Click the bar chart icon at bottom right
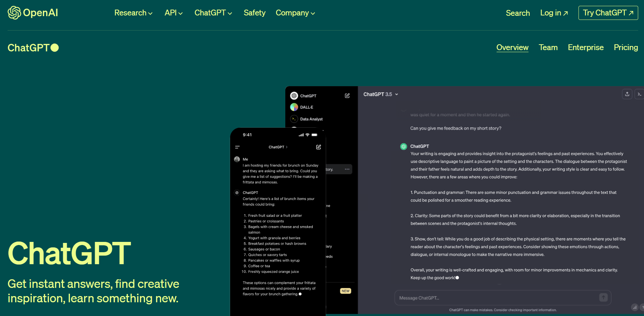Image resolution: width=644 pixels, height=316 pixels. (x=635, y=307)
